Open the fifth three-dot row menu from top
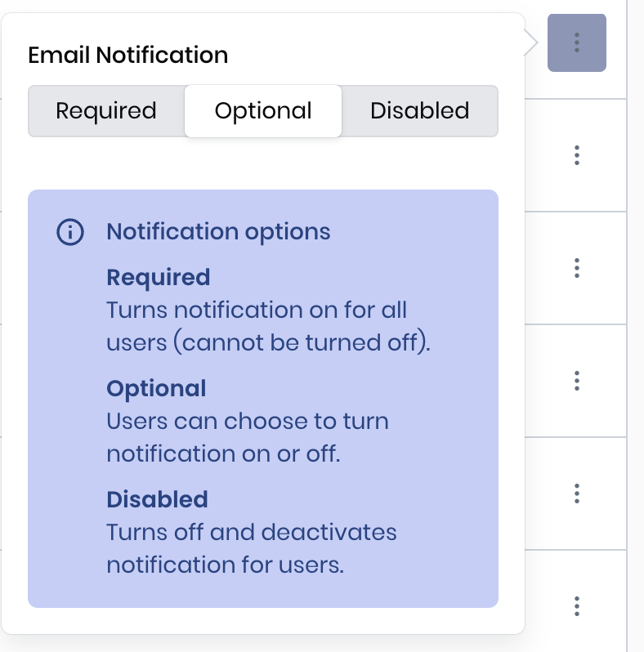Viewport: 644px width, 652px height. pyautogui.click(x=577, y=493)
